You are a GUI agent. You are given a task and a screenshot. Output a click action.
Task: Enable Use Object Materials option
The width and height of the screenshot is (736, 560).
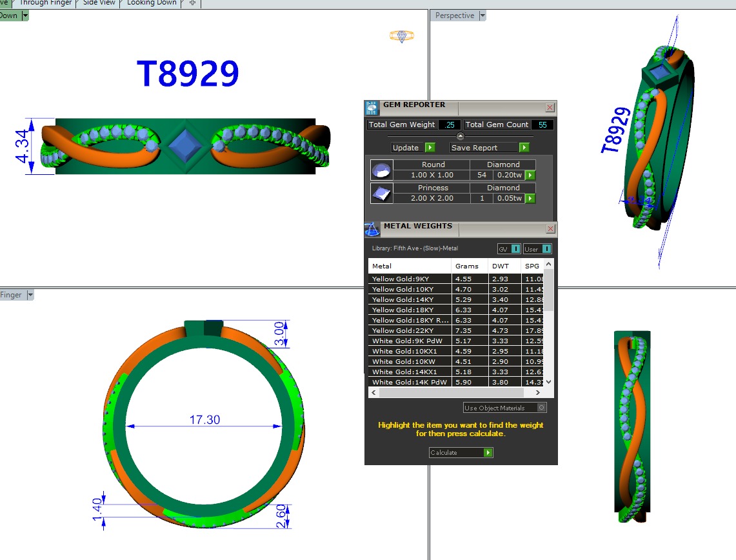coord(541,408)
